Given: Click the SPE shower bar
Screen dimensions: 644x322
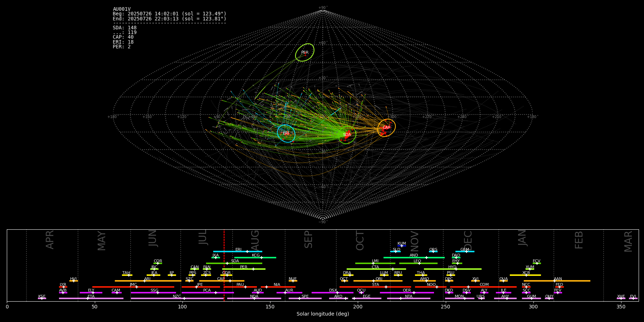Looking at the screenshot, I should coord(305,298).
